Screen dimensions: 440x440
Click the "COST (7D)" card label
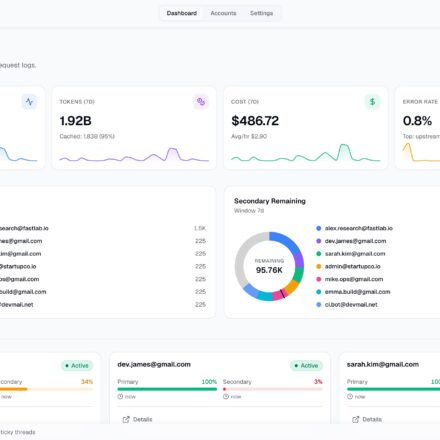tap(245, 102)
